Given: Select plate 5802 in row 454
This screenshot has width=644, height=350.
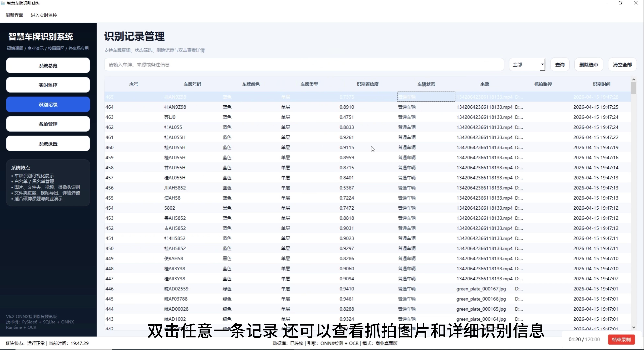Looking at the screenshot, I should [169, 208].
